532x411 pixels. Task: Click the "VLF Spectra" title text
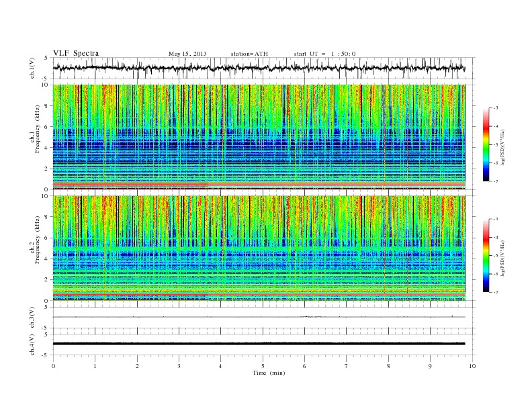76,53
